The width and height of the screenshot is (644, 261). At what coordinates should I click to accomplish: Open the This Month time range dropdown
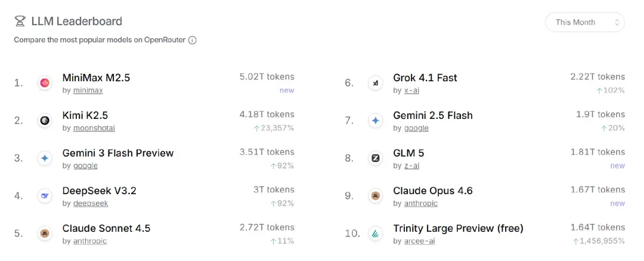pyautogui.click(x=584, y=22)
